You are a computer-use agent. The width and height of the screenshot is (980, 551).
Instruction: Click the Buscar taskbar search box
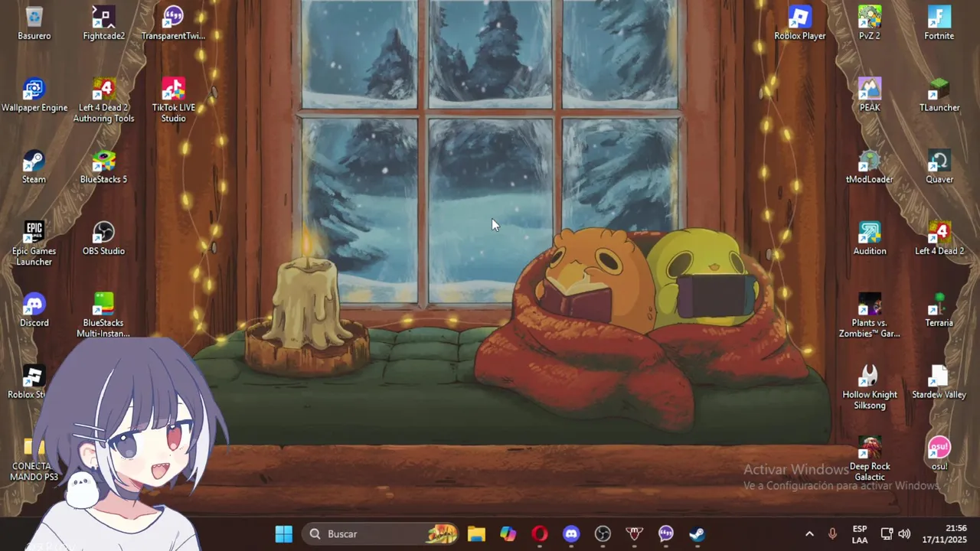[x=381, y=533]
